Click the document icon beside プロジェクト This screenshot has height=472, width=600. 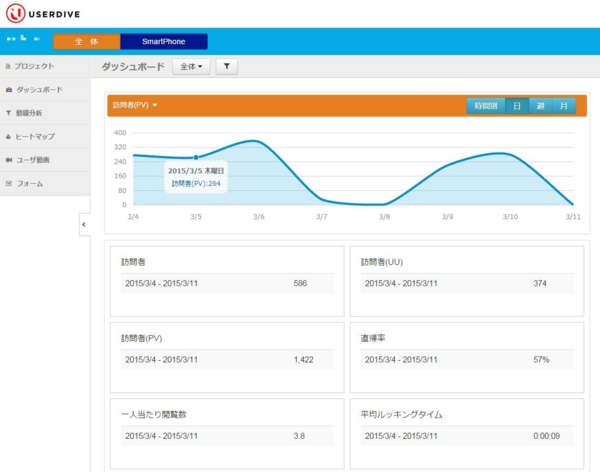(8, 66)
